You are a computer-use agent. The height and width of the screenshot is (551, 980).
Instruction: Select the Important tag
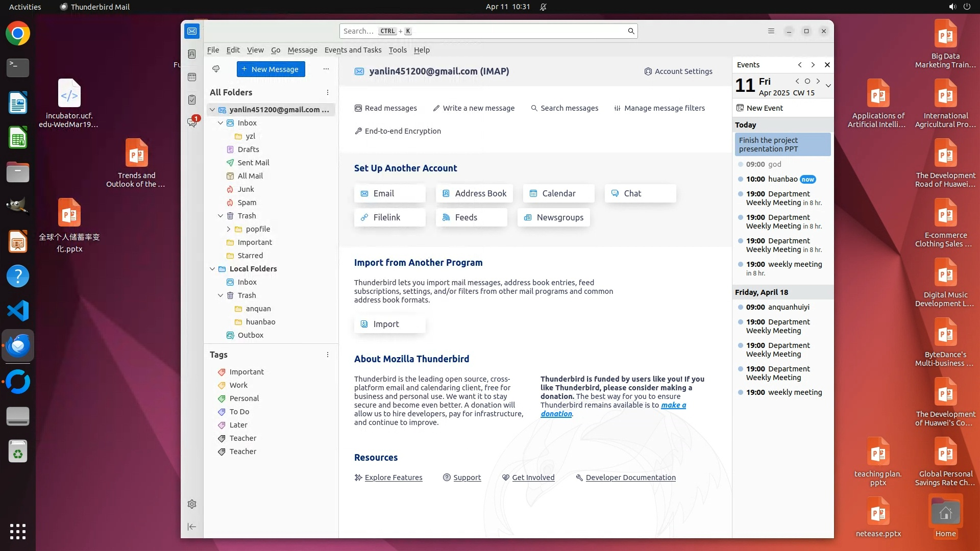click(246, 372)
